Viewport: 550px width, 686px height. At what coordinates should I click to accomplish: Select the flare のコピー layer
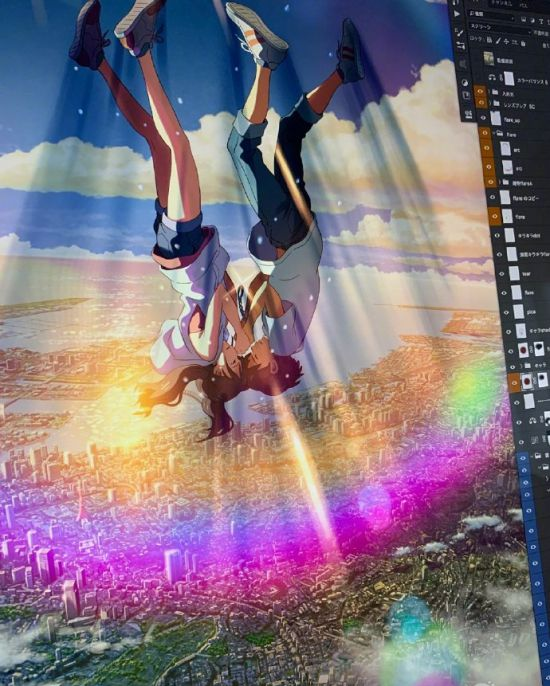(x=523, y=197)
